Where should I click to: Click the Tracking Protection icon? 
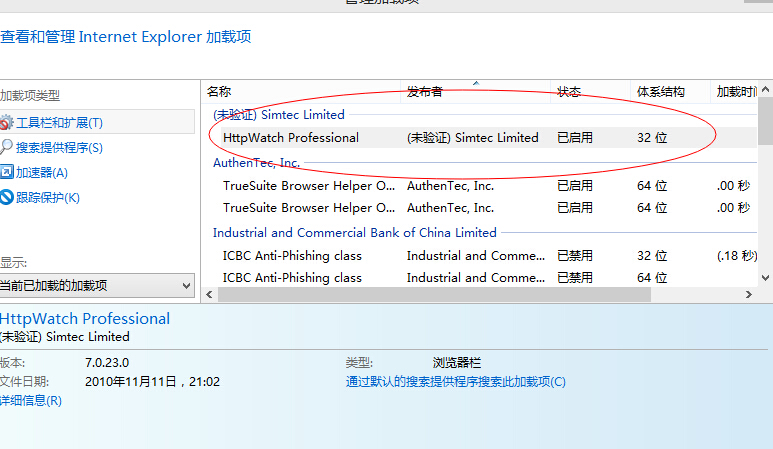click(6, 198)
